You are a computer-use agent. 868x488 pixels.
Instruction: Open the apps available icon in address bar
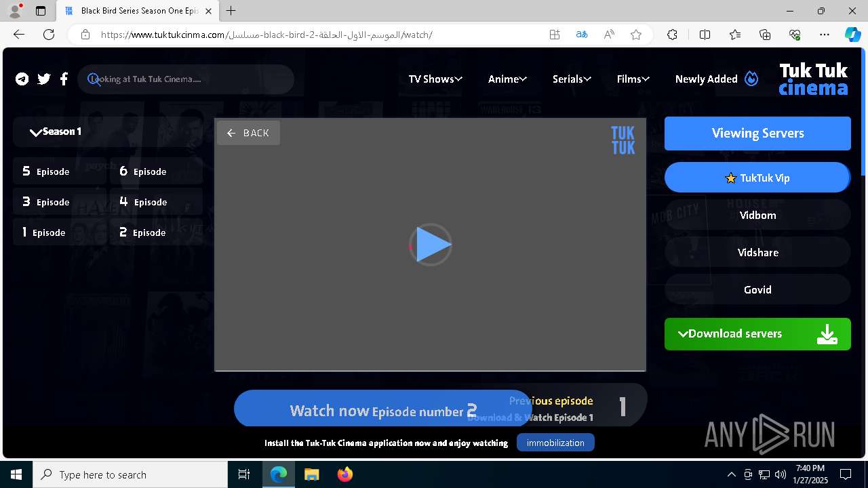[555, 35]
